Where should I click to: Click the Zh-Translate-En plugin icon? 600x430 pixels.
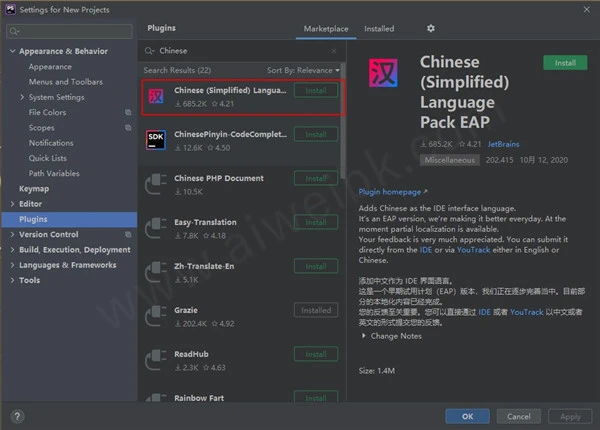156,272
